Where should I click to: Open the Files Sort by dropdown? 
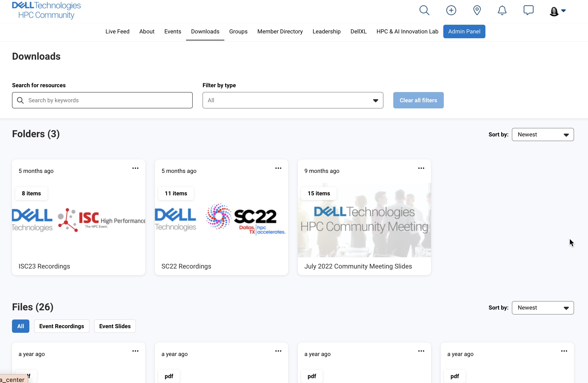pos(543,308)
